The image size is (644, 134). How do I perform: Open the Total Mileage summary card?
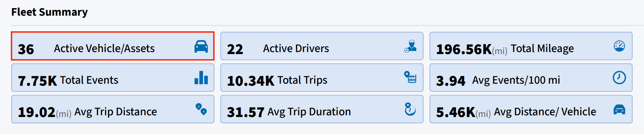coord(531,46)
